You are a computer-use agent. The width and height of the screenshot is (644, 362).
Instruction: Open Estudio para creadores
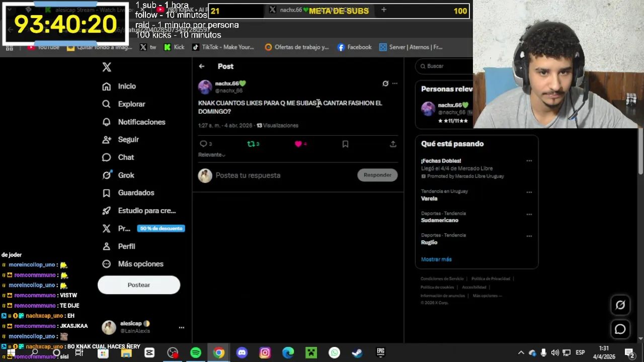[139, 211]
